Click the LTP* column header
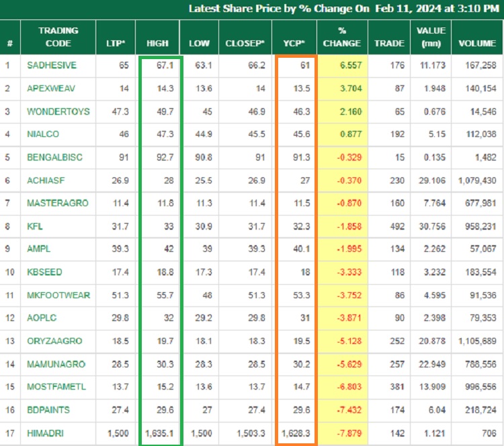Screen dimensions: 504x446 (x=115, y=43)
